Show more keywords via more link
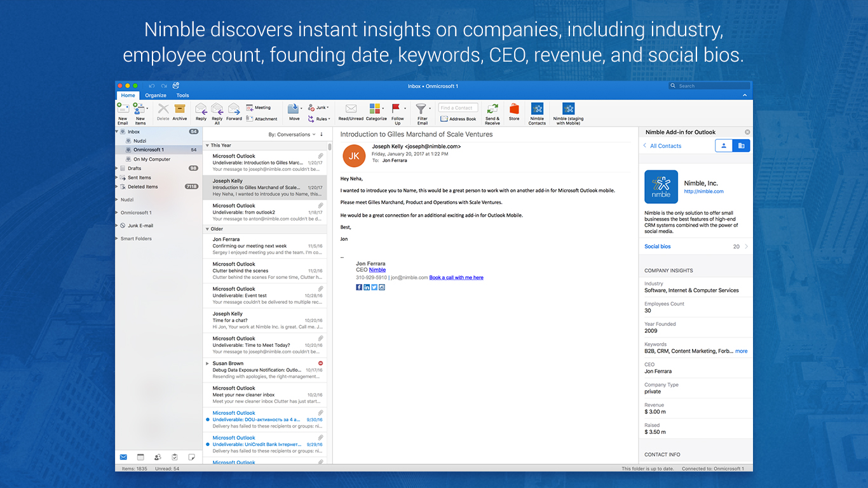Image resolution: width=868 pixels, height=488 pixels. tap(742, 351)
